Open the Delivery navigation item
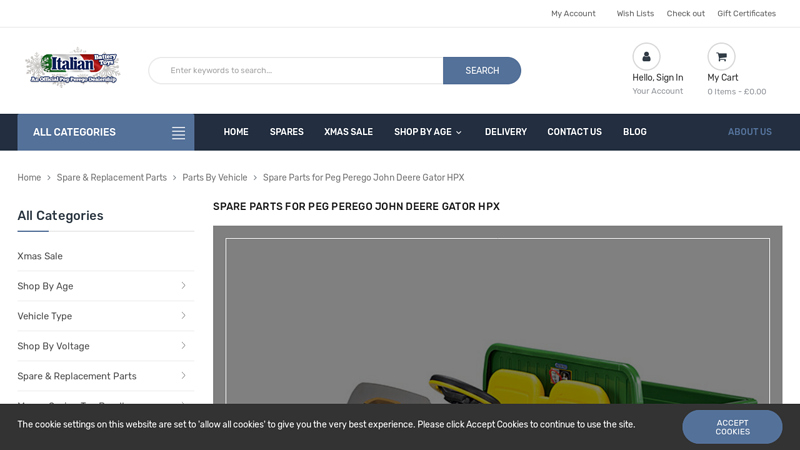The width and height of the screenshot is (800, 450). (506, 132)
